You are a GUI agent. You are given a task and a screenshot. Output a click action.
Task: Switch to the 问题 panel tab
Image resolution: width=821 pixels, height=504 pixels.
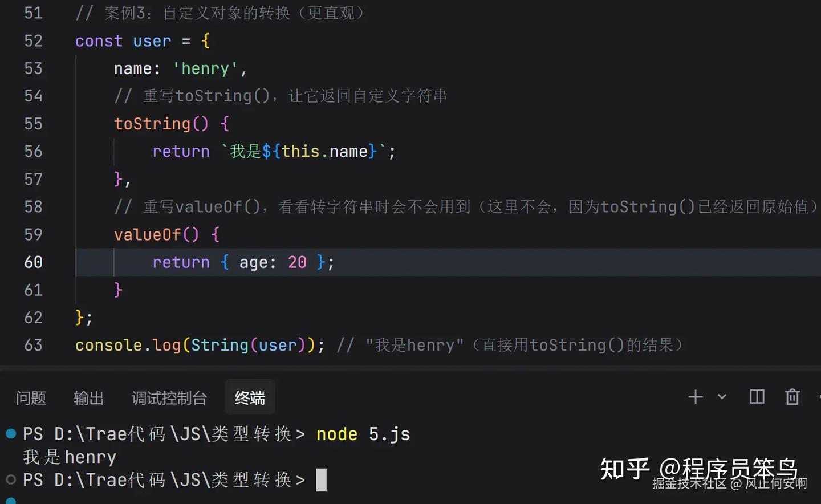pyautogui.click(x=31, y=398)
